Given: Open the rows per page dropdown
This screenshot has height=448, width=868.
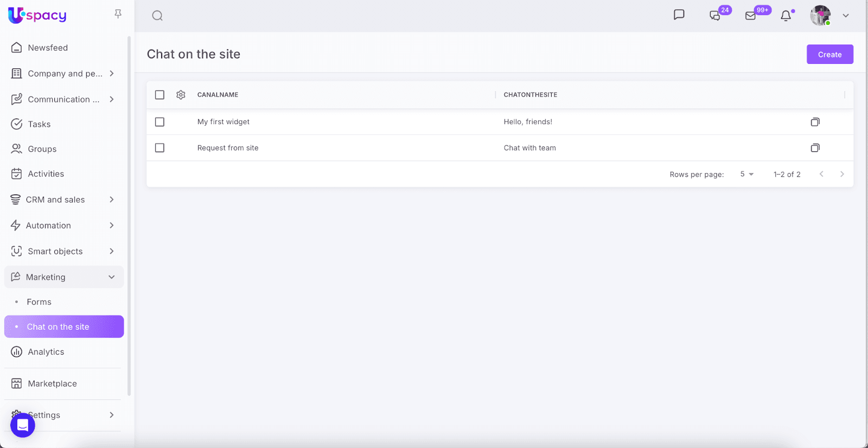Looking at the screenshot, I should 746,174.
